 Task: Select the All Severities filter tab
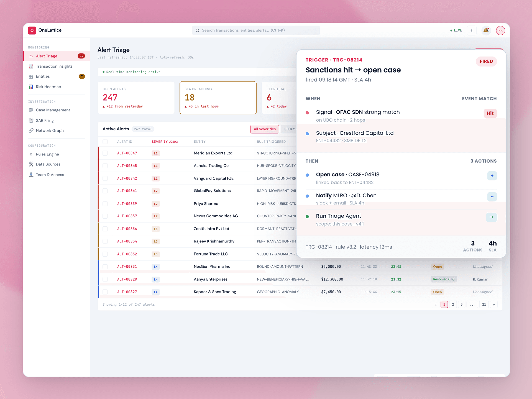265,129
